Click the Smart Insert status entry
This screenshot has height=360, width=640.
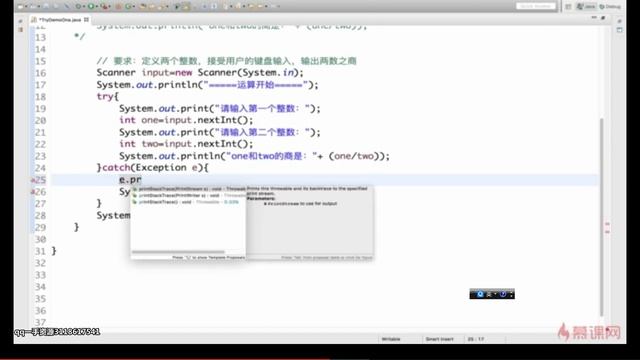pyautogui.click(x=440, y=339)
